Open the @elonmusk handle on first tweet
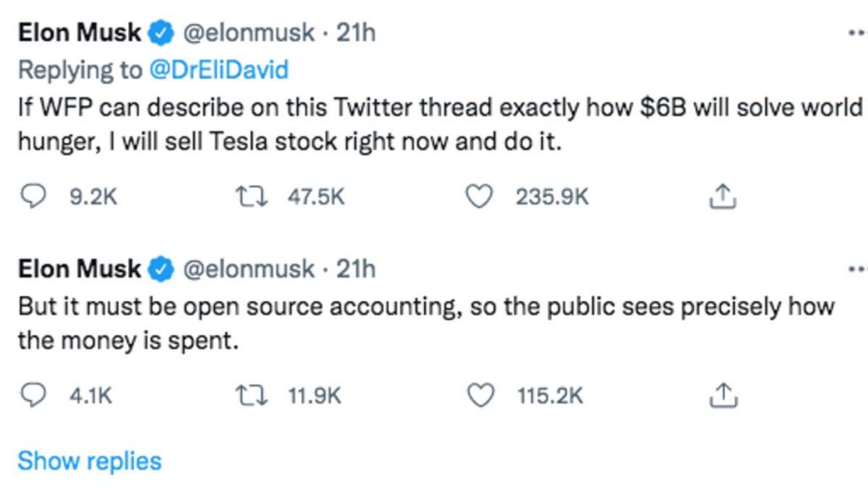 tap(249, 34)
